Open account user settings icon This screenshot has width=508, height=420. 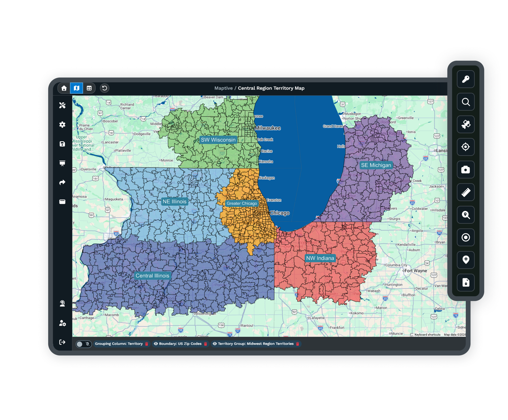tap(63, 323)
